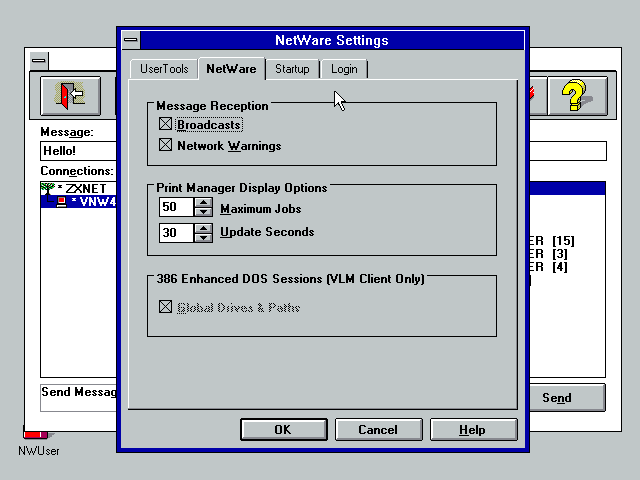Open Help for NetWare Settings
This screenshot has width=640, height=480.
click(x=473, y=429)
